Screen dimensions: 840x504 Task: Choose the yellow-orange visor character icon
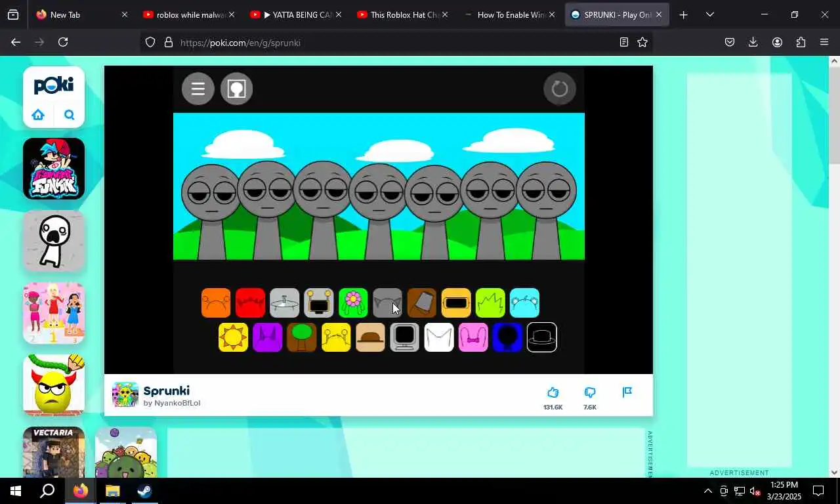coord(456,303)
